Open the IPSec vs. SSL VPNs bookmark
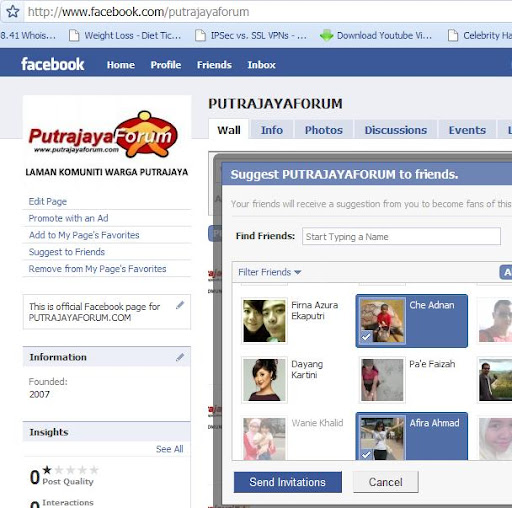This screenshot has width=512, height=508. (251, 35)
